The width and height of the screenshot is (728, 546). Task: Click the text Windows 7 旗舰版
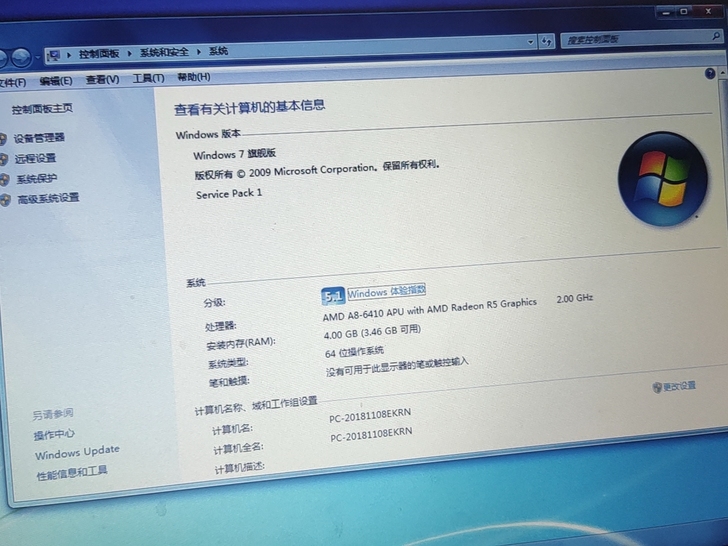tap(235, 154)
